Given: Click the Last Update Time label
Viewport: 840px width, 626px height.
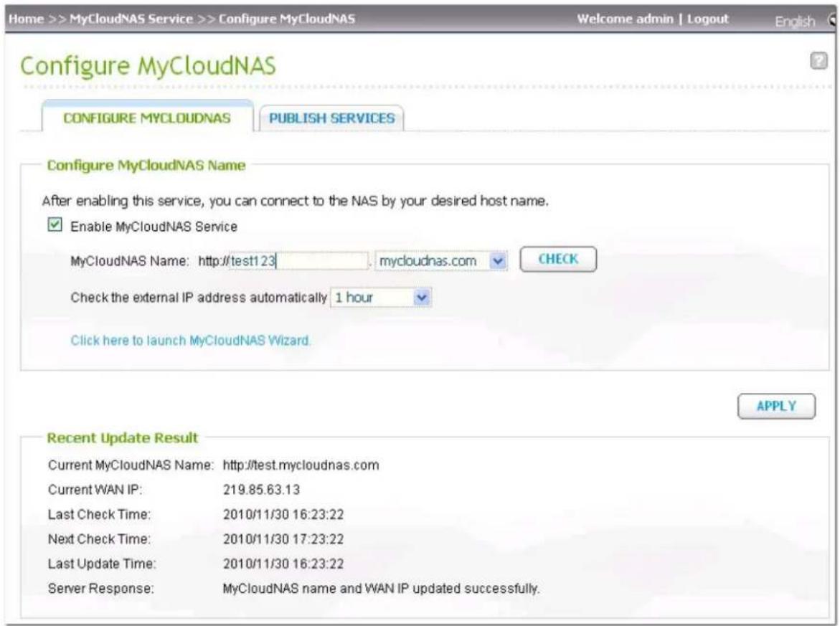Looking at the screenshot, I should [103, 564].
